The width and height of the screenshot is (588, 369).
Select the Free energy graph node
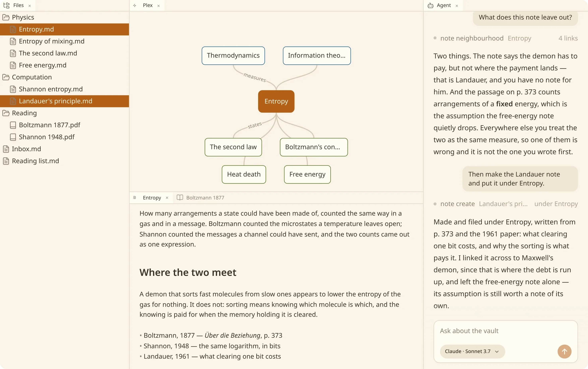307,174
